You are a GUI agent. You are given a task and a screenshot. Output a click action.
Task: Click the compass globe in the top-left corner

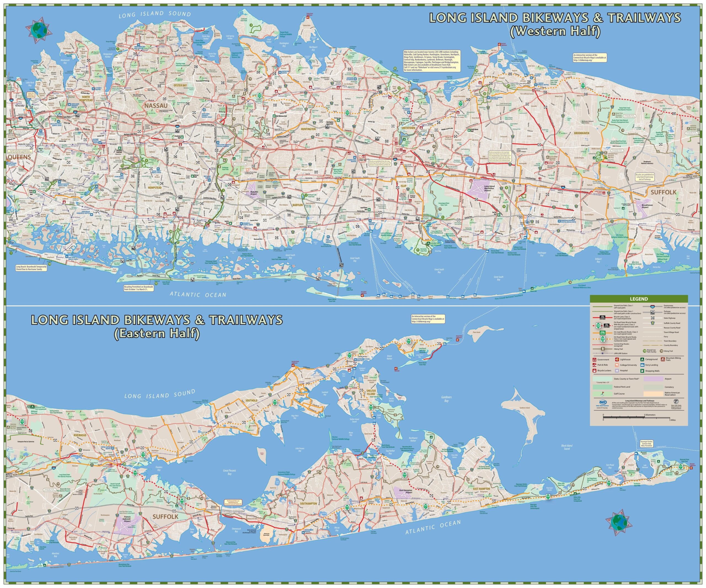(39, 31)
